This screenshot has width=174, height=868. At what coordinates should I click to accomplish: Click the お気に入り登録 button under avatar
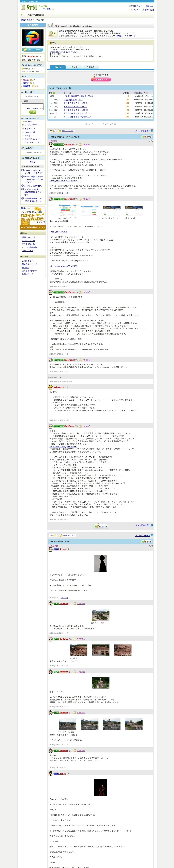point(32,49)
